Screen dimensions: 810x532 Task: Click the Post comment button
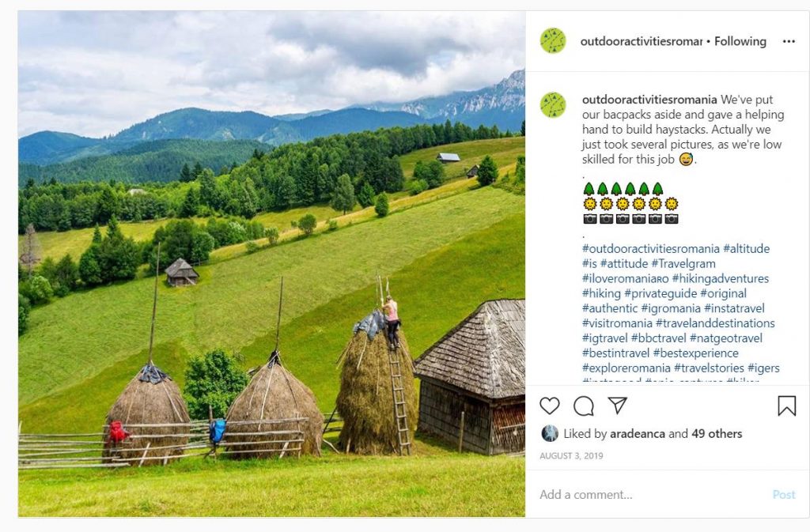coord(784,494)
